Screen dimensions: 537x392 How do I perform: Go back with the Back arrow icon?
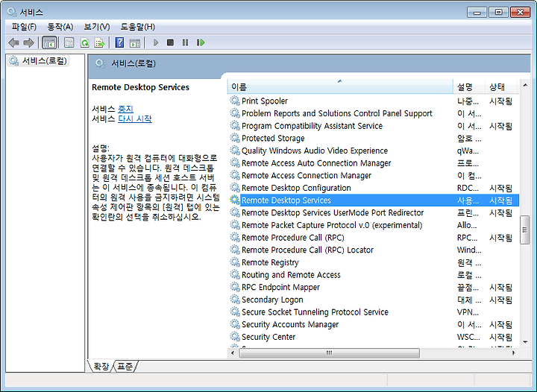13,42
